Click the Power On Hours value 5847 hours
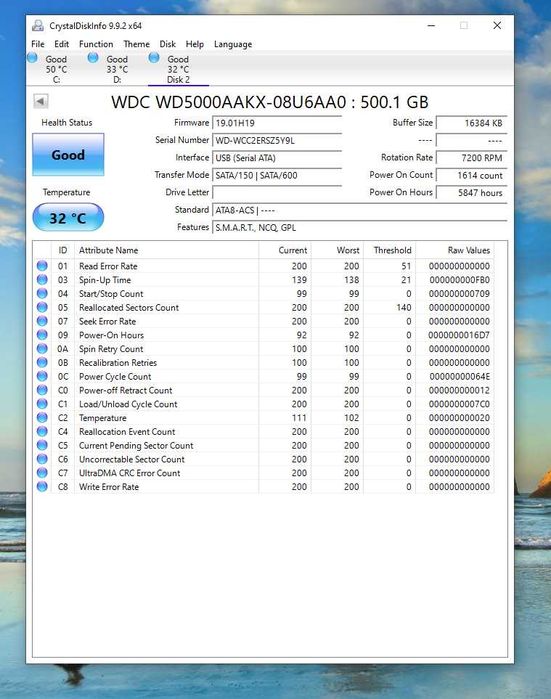The image size is (551, 699). [x=471, y=193]
